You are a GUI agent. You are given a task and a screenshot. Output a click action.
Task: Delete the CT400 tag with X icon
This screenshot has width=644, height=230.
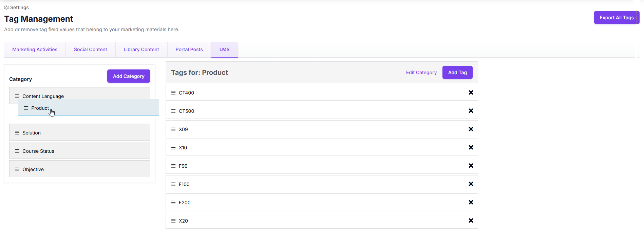(x=471, y=92)
